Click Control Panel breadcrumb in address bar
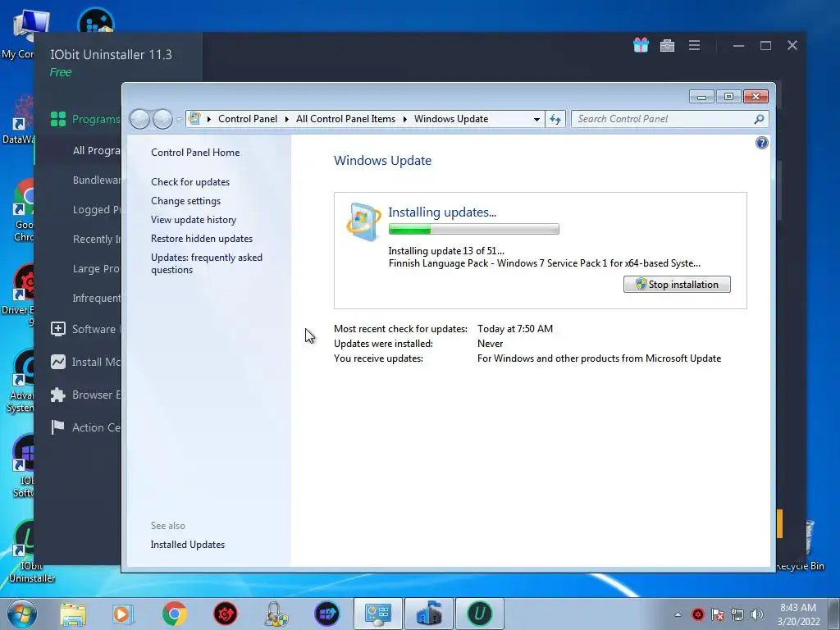840x630 pixels. pos(248,119)
